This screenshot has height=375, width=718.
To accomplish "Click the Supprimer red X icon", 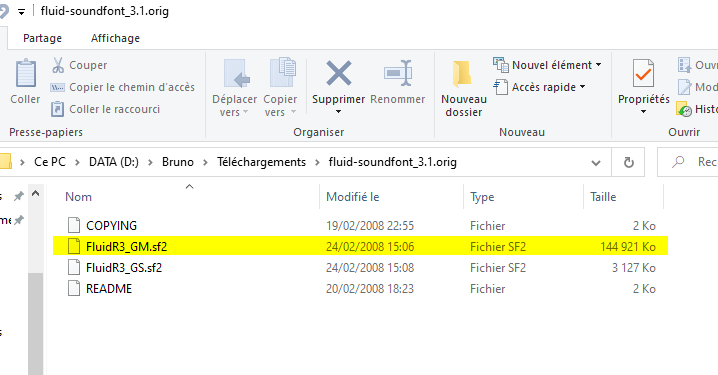I will tap(338, 73).
